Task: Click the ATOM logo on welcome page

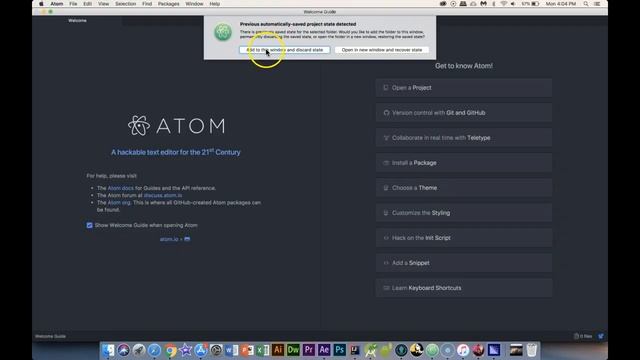Action: coord(176,125)
